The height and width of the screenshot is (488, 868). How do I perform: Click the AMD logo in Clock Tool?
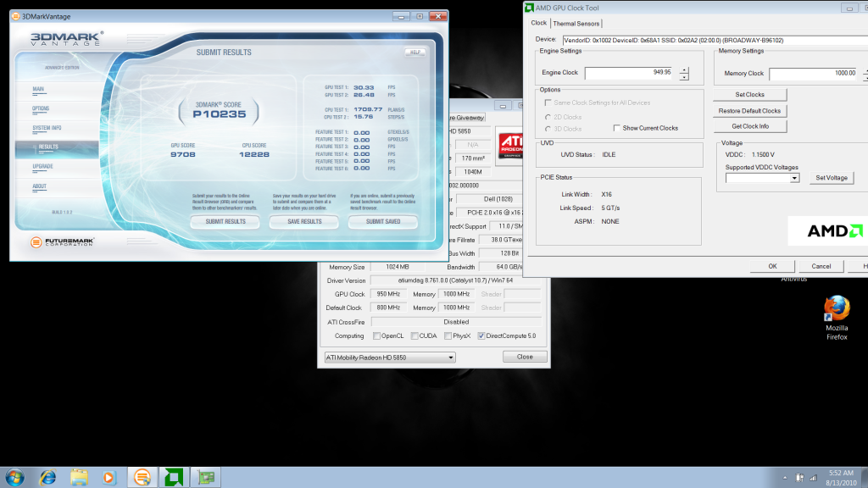click(x=835, y=230)
